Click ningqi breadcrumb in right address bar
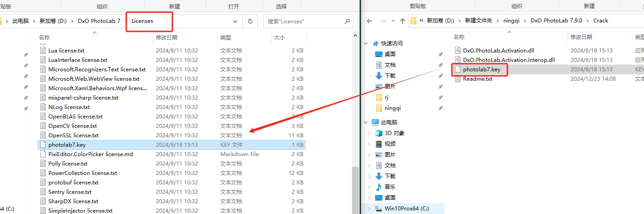644x214 pixels. (x=511, y=20)
